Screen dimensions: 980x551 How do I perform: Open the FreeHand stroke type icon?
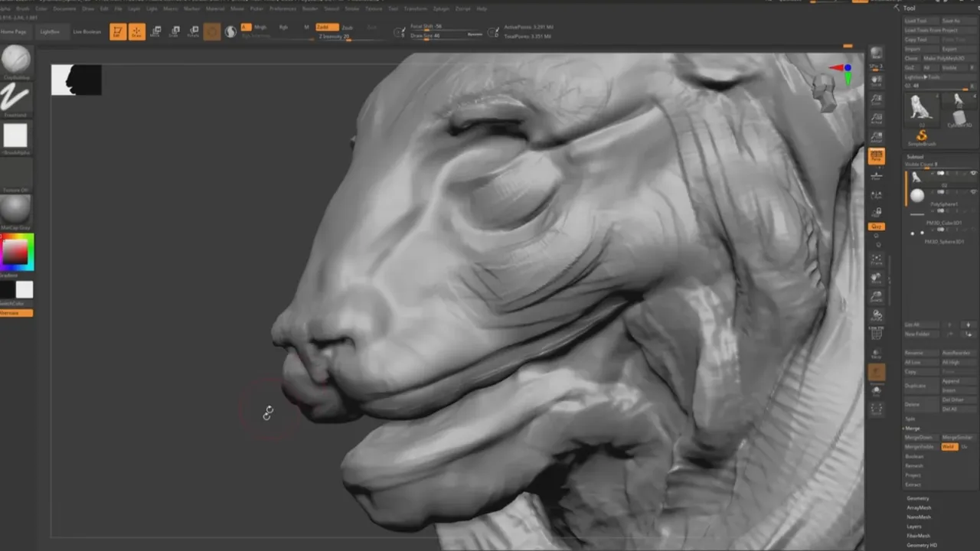pyautogui.click(x=16, y=98)
